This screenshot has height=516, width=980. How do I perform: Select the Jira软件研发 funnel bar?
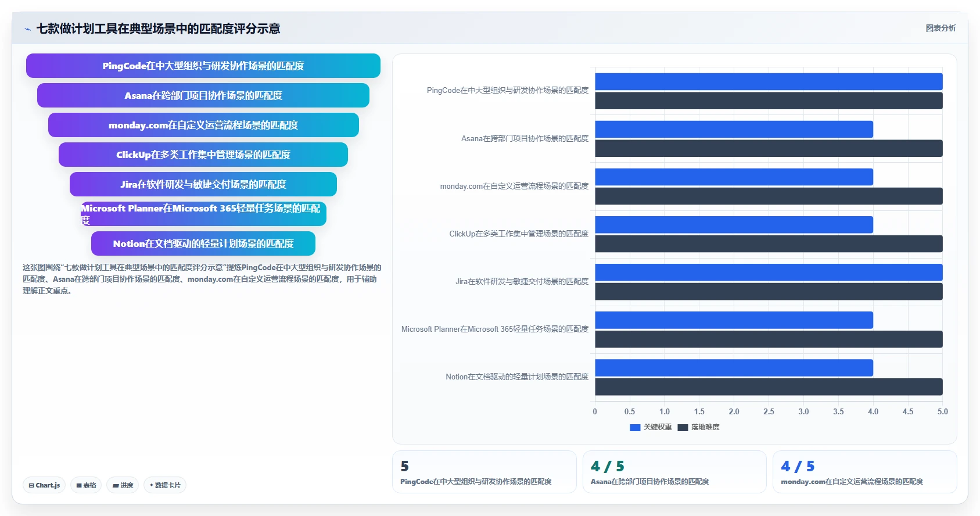(203, 184)
